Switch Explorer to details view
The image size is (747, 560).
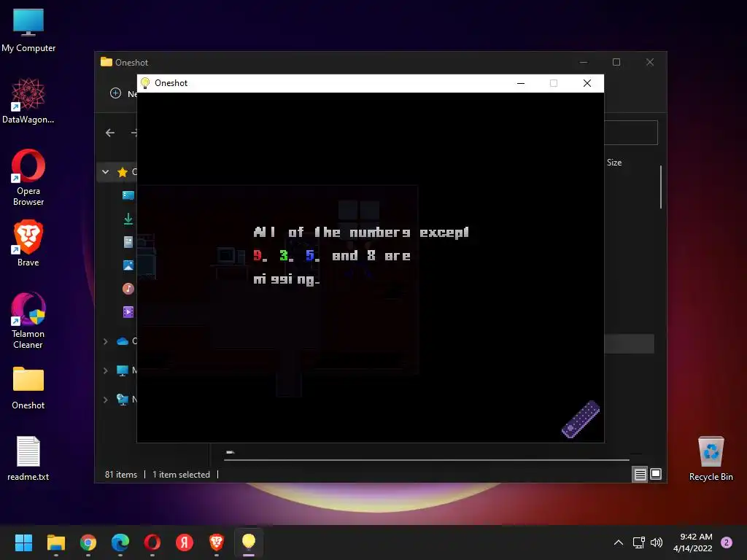[x=640, y=474]
